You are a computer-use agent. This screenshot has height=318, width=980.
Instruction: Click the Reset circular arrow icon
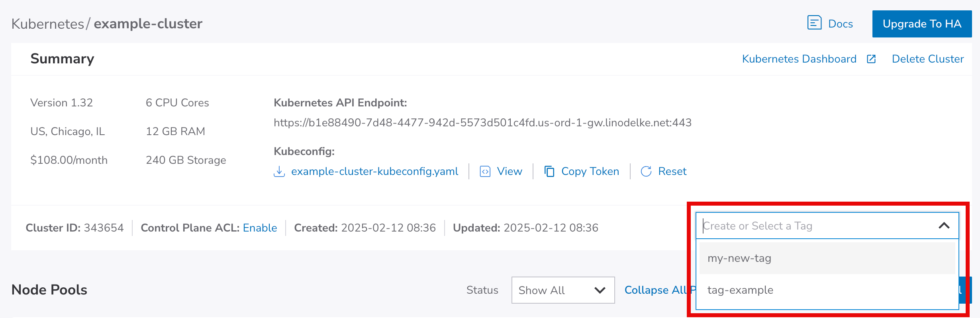(x=646, y=171)
